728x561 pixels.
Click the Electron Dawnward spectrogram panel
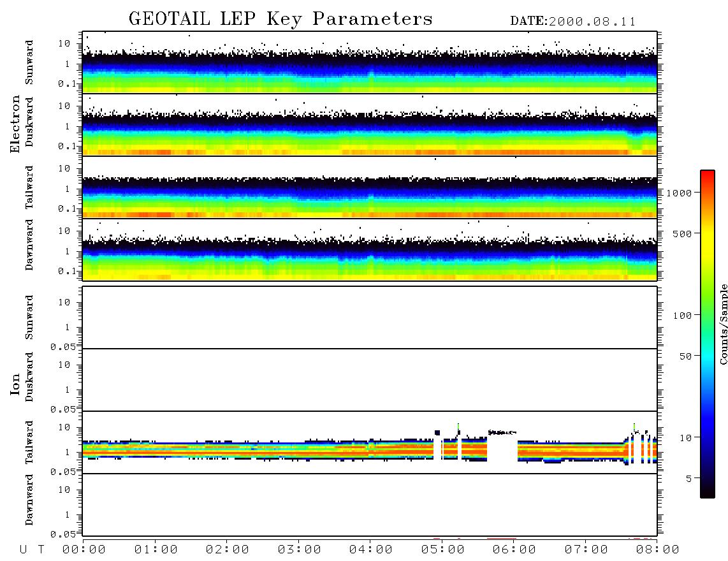370,249
